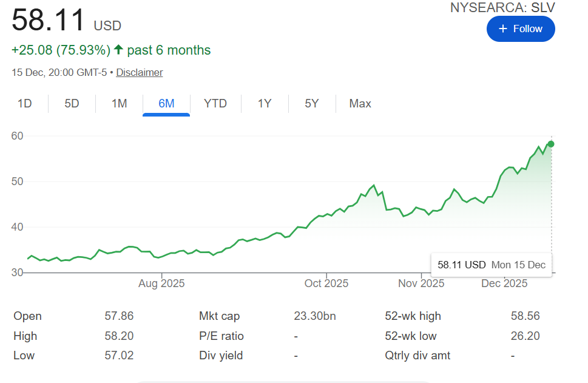Click the Nov 2025 axis label
The height and width of the screenshot is (383, 588).
421,283
